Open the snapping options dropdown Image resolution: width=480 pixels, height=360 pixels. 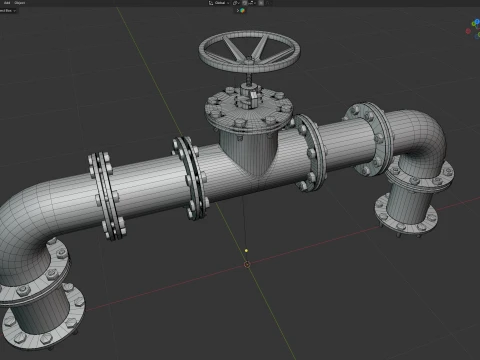click(x=252, y=3)
